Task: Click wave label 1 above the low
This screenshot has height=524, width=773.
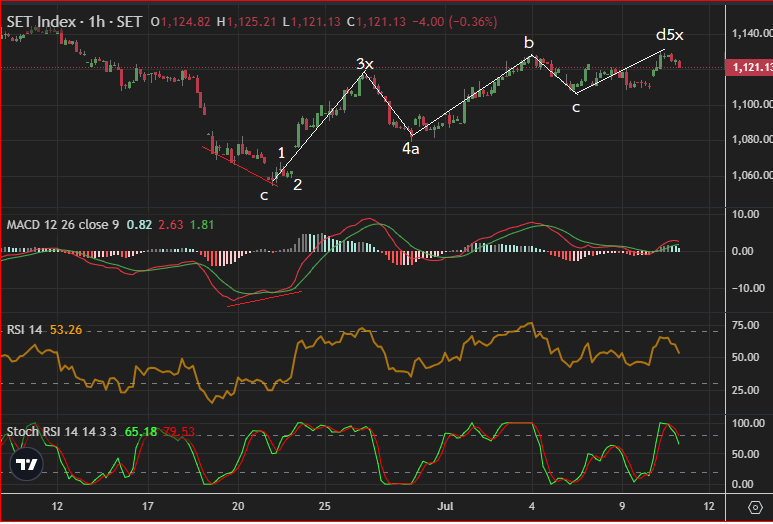Action: point(281,153)
